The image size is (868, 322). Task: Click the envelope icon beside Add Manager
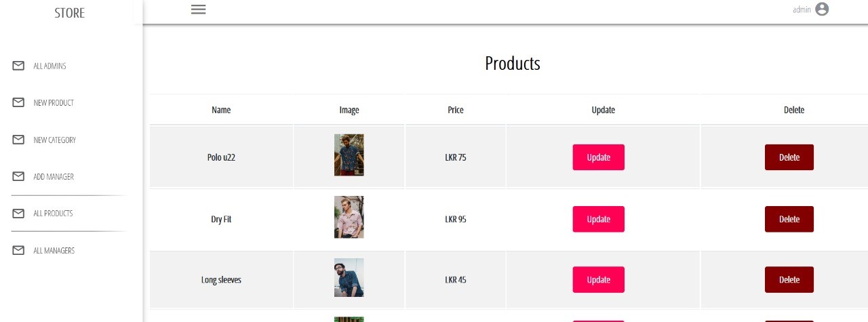[19, 176]
